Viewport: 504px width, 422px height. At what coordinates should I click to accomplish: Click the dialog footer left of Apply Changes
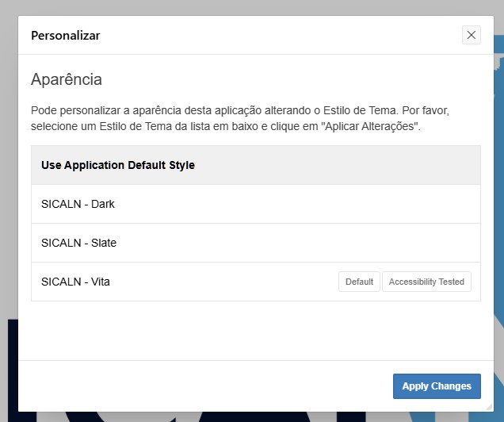point(198,386)
